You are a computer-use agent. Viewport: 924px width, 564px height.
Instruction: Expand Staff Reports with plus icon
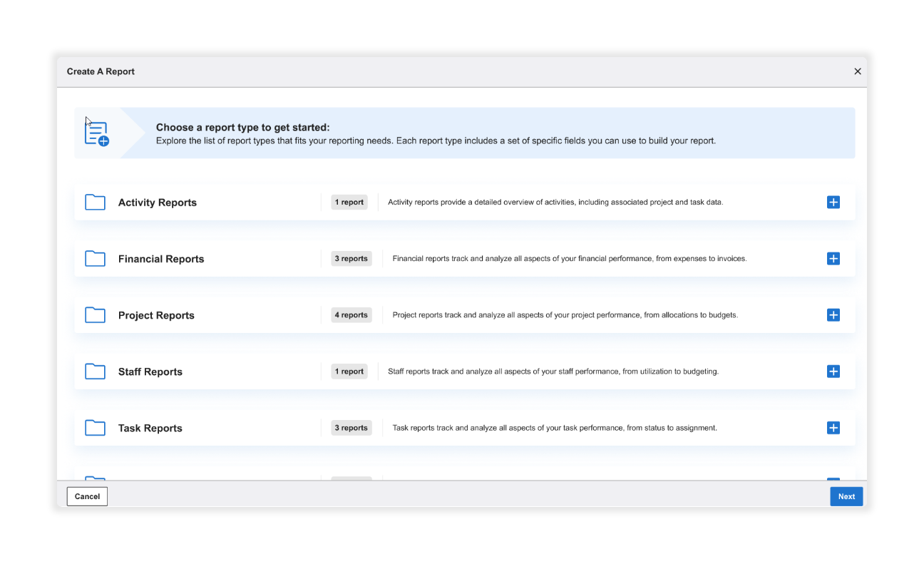(x=833, y=371)
